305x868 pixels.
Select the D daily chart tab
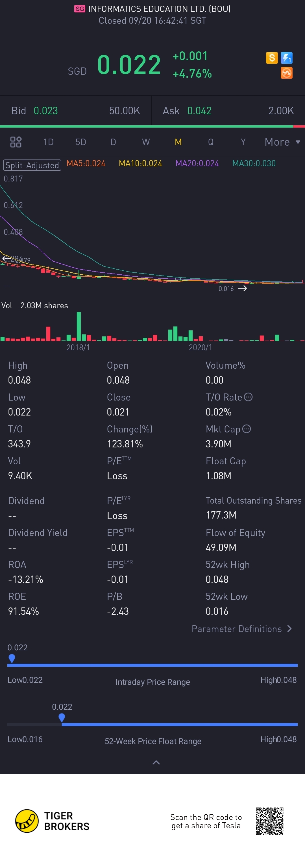pos(113,142)
